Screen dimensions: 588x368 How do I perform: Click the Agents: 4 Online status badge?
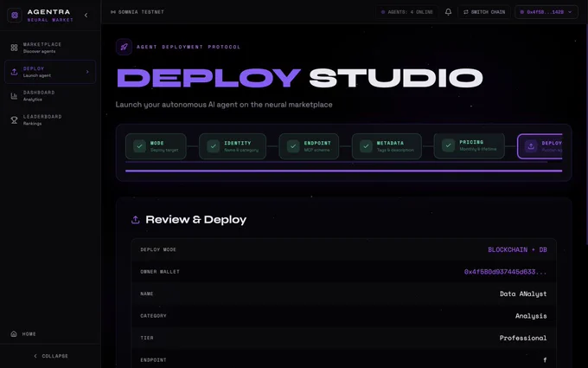point(407,12)
